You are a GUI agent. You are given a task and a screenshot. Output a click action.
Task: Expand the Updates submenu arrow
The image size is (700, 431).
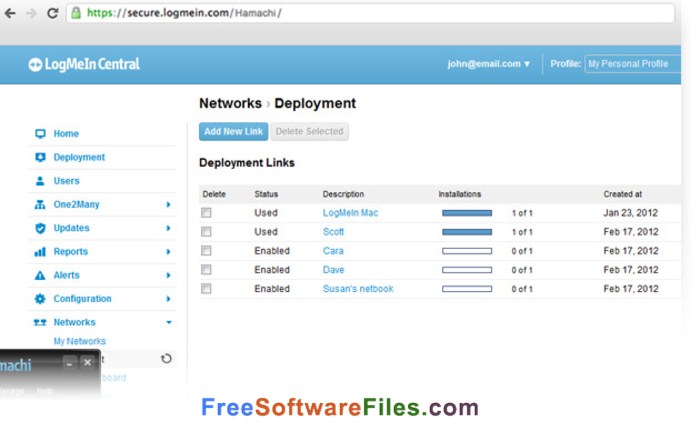tap(168, 228)
